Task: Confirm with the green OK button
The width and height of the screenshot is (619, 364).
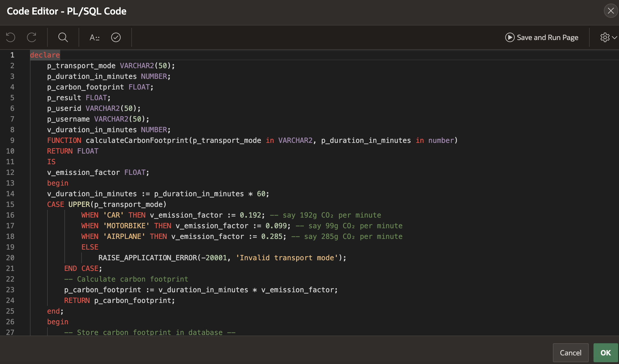Action: (x=605, y=353)
